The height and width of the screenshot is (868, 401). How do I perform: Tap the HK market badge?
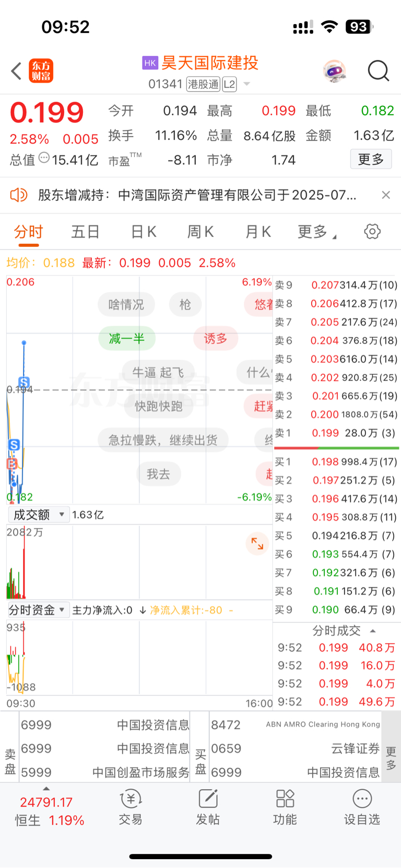click(x=150, y=63)
